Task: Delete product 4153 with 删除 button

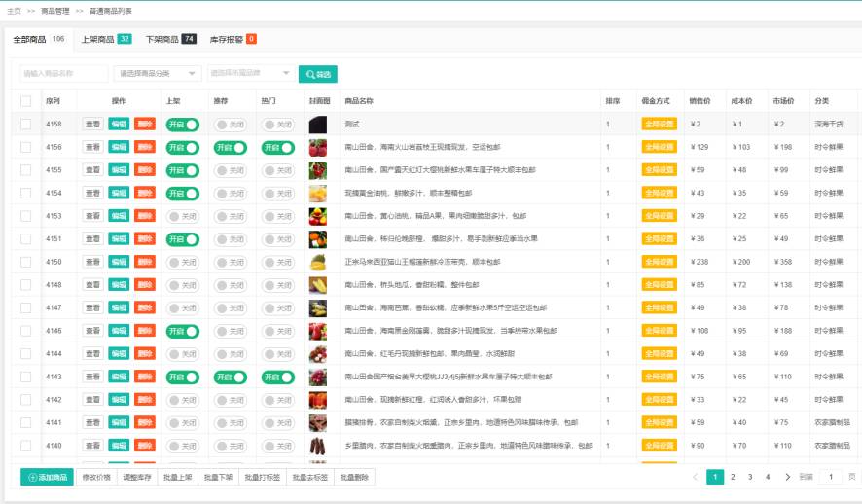Action: pos(144,216)
